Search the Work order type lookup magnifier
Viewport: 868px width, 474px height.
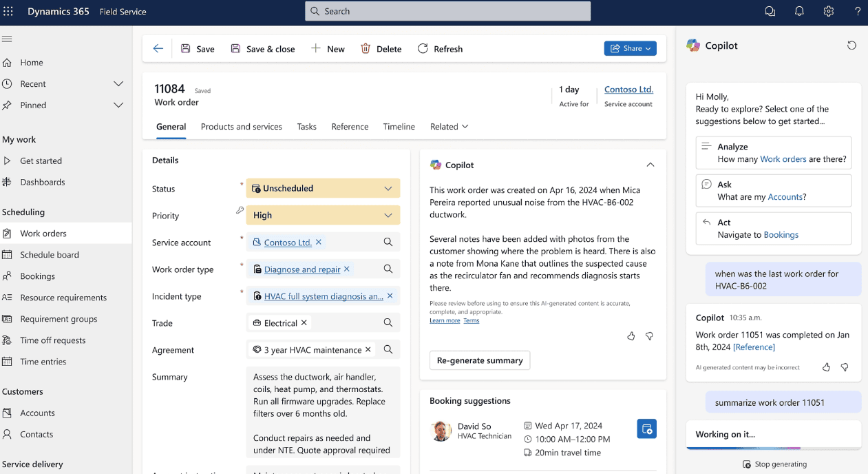coord(388,269)
